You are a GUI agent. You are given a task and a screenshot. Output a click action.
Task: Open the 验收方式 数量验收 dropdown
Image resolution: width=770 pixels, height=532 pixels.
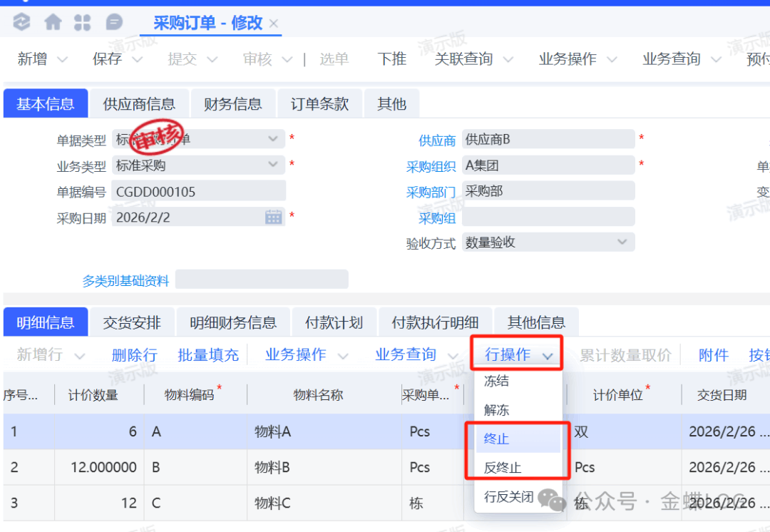622,242
